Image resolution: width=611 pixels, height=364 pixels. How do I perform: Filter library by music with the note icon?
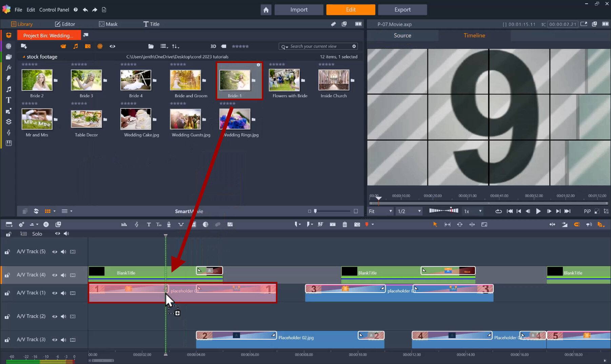(x=75, y=46)
